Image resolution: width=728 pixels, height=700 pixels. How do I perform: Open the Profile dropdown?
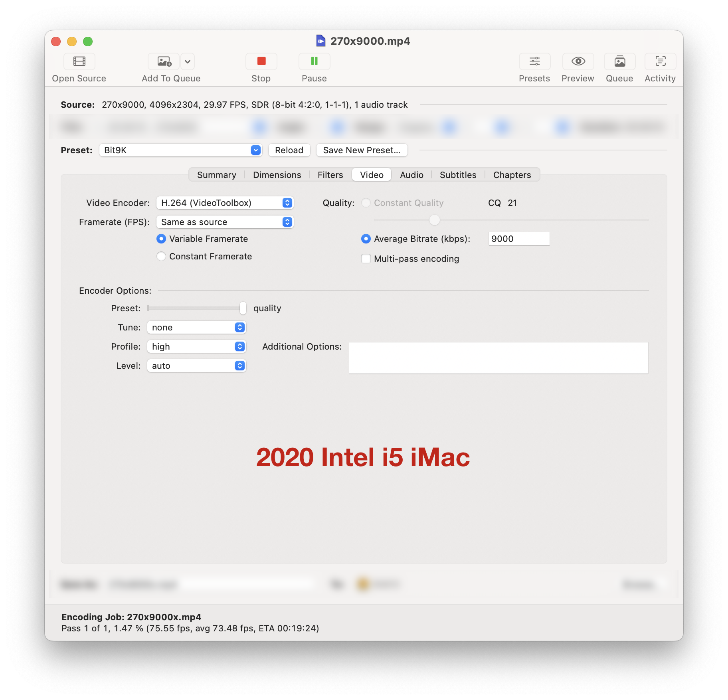[197, 346]
